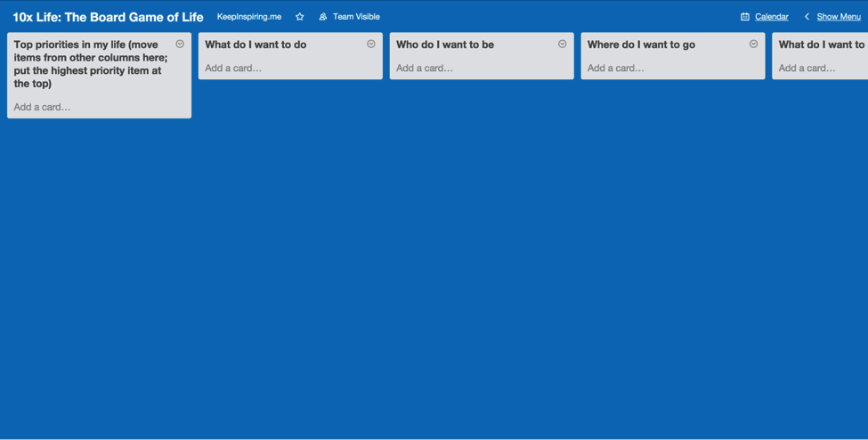Open list options for 'Where do I want to go'

coord(754,44)
